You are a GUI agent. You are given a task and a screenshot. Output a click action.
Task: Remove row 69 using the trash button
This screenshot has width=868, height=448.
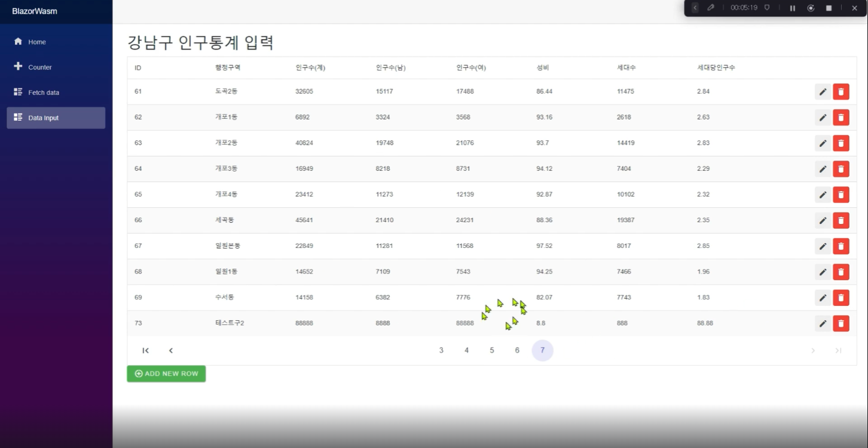841,297
